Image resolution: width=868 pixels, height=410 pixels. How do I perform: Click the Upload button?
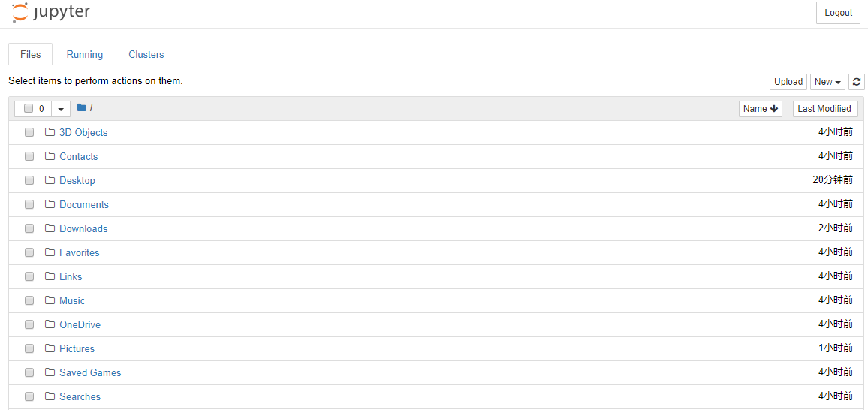(788, 82)
